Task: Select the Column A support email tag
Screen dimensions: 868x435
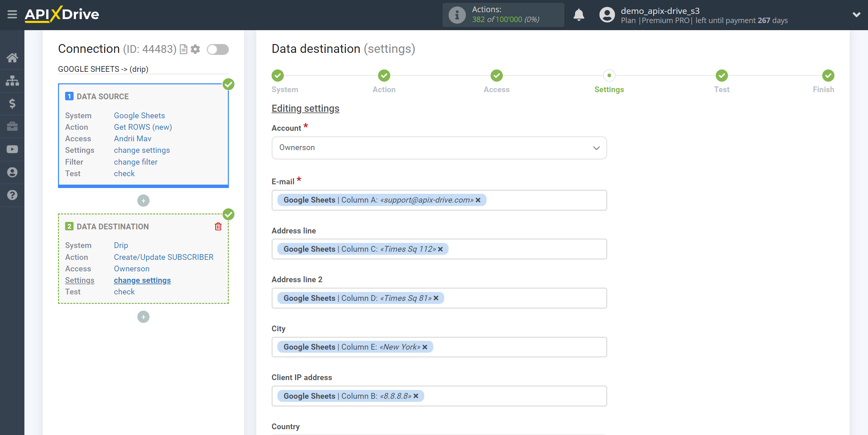Action: coord(382,200)
